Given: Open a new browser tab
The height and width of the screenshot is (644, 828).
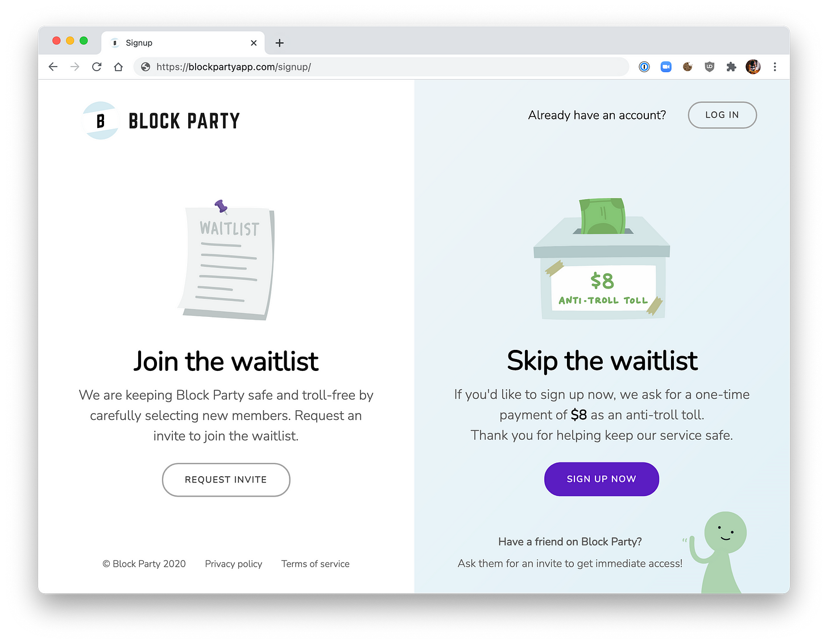Looking at the screenshot, I should 279,43.
